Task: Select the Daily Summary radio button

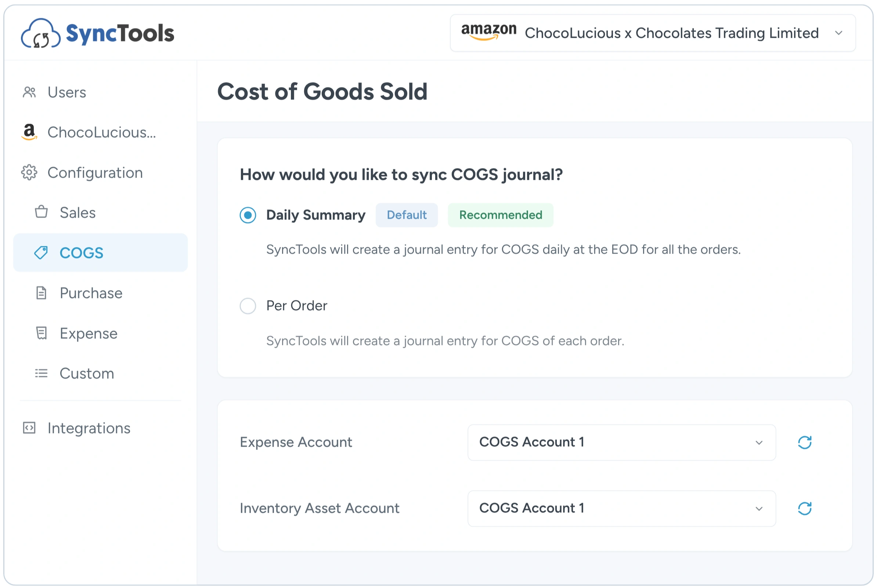Action: [x=248, y=215]
